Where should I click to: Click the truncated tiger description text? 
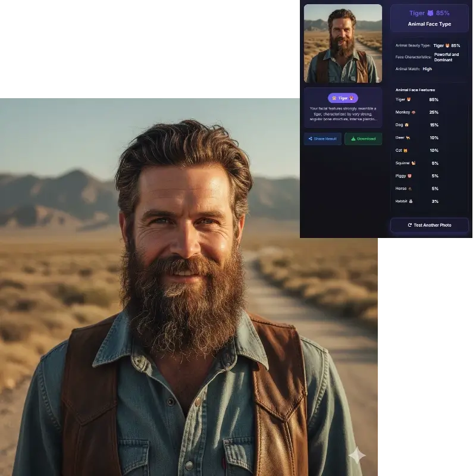343,114
